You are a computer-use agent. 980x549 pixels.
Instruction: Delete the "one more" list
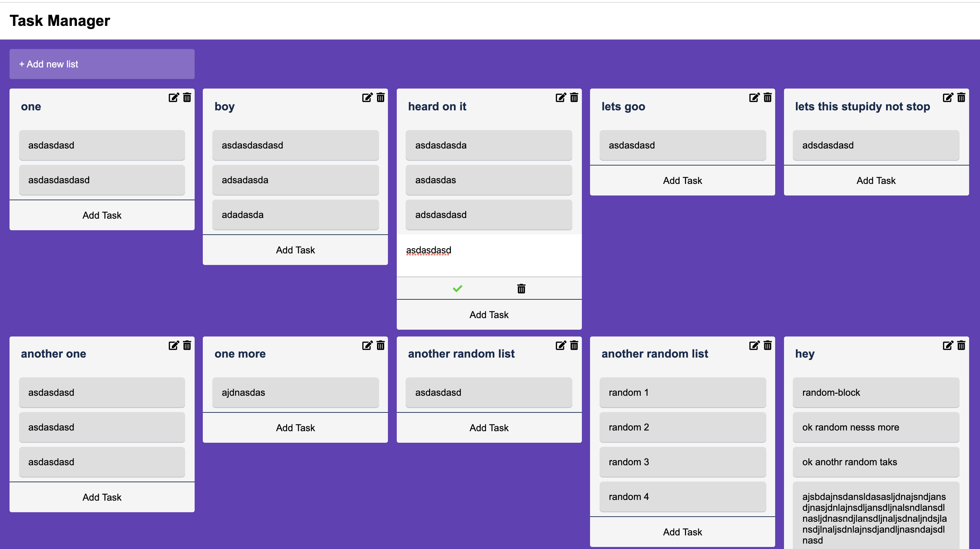(x=380, y=345)
